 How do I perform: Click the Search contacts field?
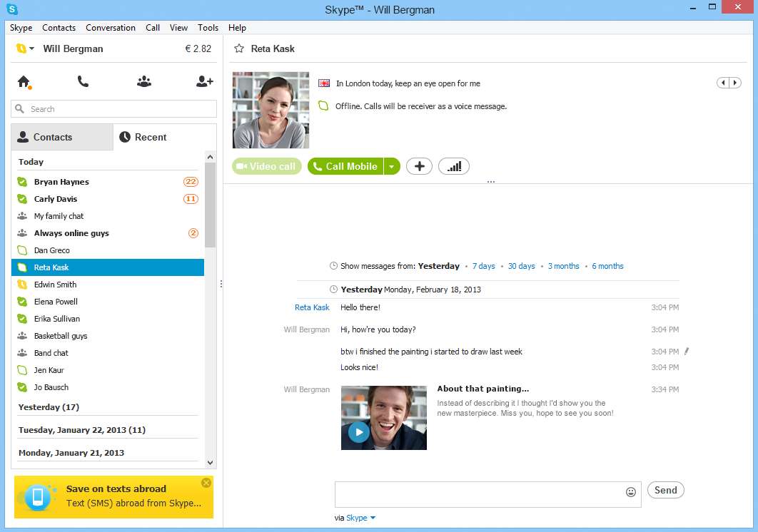click(114, 108)
